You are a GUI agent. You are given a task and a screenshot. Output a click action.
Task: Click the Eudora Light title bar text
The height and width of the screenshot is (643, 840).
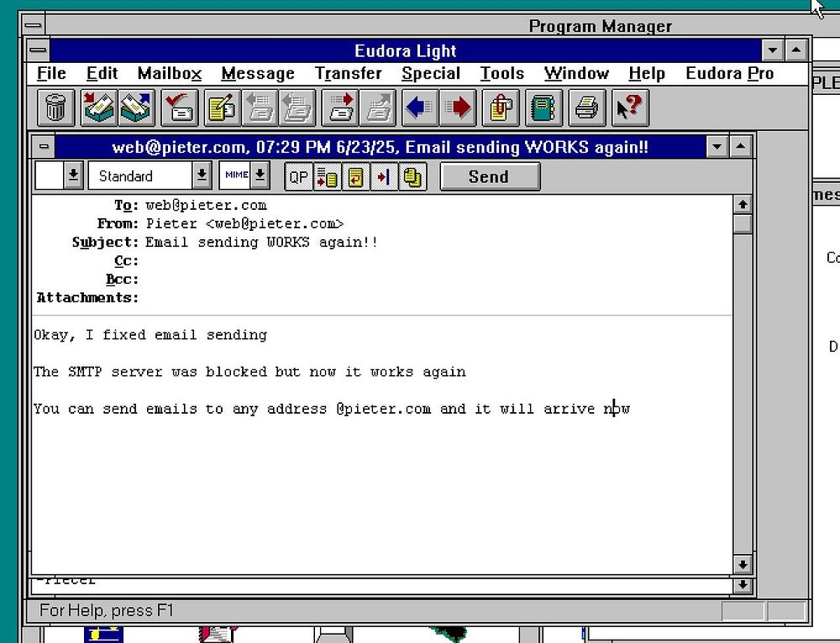click(406, 51)
